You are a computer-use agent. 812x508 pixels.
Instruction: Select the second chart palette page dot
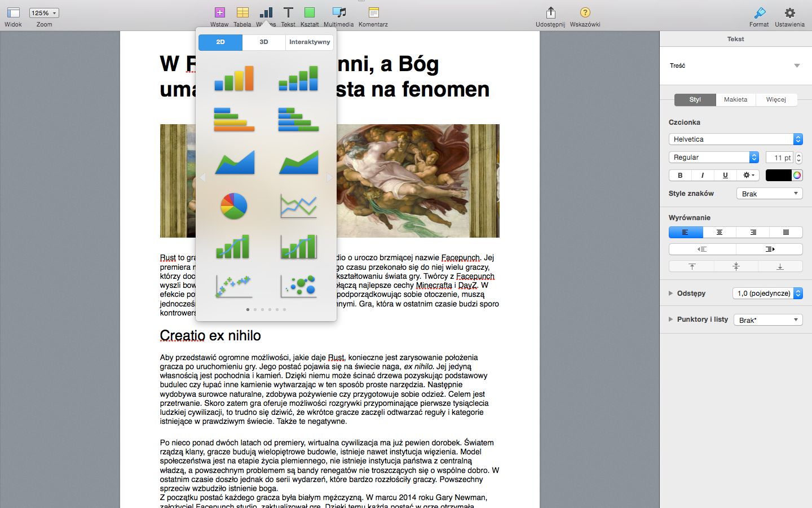tap(255, 309)
